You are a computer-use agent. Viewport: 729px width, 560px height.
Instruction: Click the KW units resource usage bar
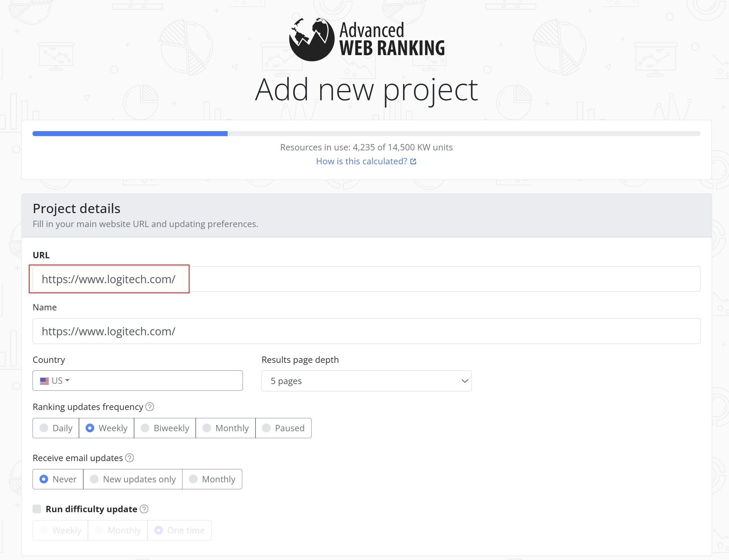click(x=366, y=134)
